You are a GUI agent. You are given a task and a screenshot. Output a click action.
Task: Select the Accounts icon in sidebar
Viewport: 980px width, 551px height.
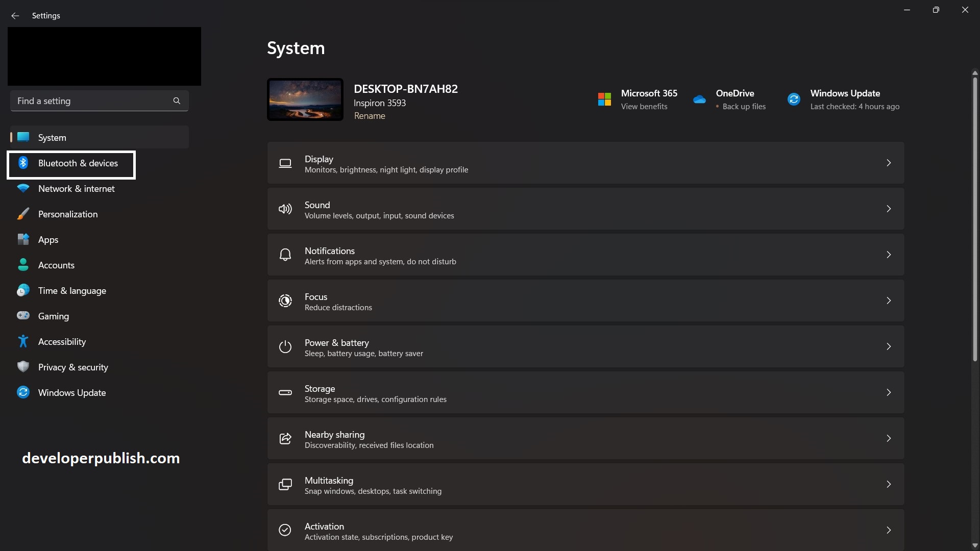pos(23,265)
